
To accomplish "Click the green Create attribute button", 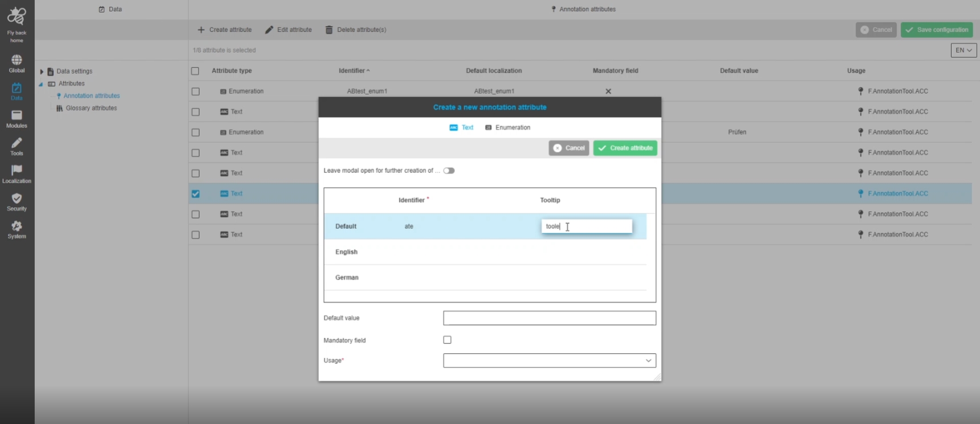I will [x=625, y=148].
